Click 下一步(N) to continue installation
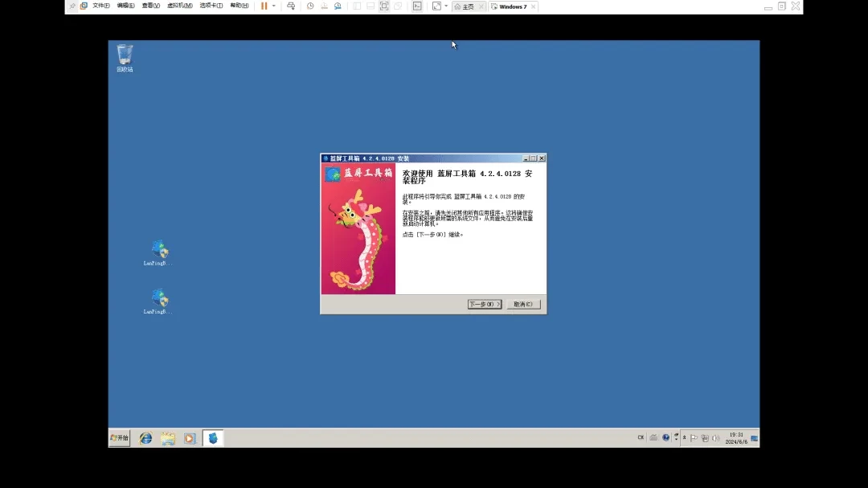868x488 pixels. pyautogui.click(x=484, y=304)
